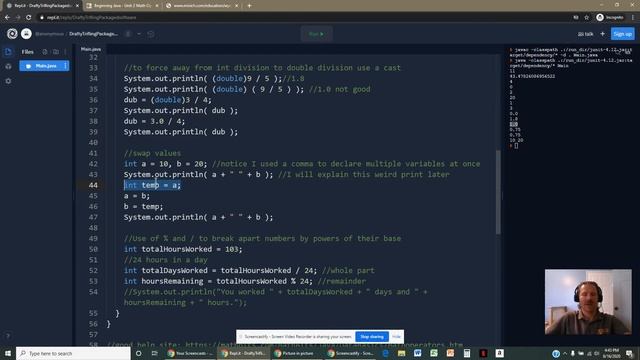Click the line 'int totalHoursWorked = 103;'
The image size is (640, 360).
(x=183, y=249)
